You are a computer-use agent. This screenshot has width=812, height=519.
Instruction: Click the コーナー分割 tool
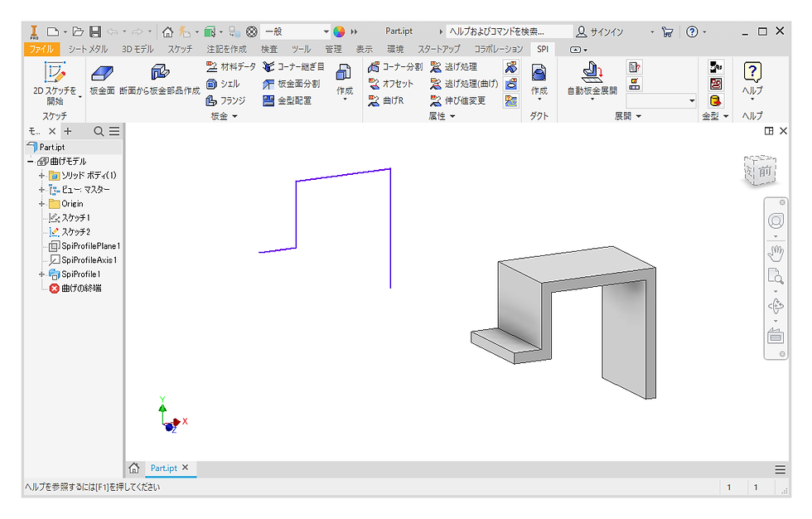[395, 67]
